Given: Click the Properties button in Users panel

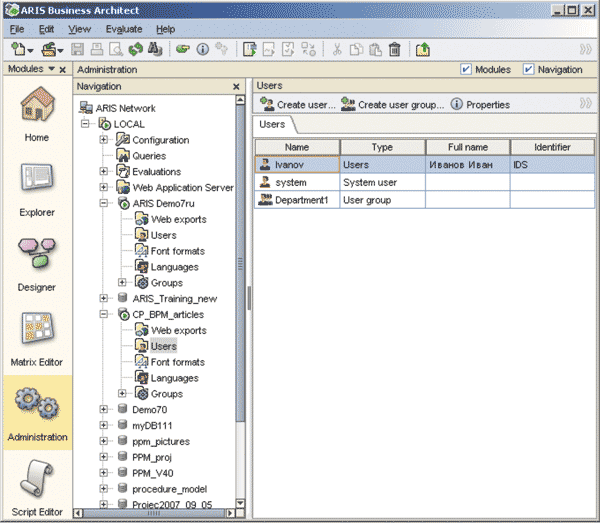Looking at the screenshot, I should 480,104.
